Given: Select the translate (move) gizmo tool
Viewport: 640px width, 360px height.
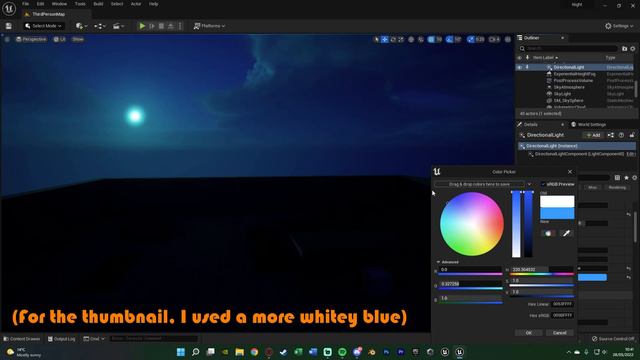Looking at the screenshot, I should tap(384, 39).
